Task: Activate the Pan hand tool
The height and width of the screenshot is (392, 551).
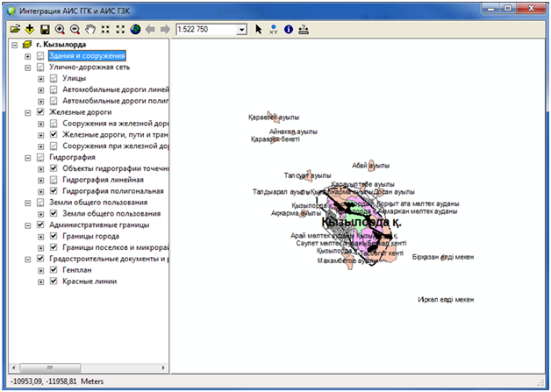Action: click(x=89, y=29)
